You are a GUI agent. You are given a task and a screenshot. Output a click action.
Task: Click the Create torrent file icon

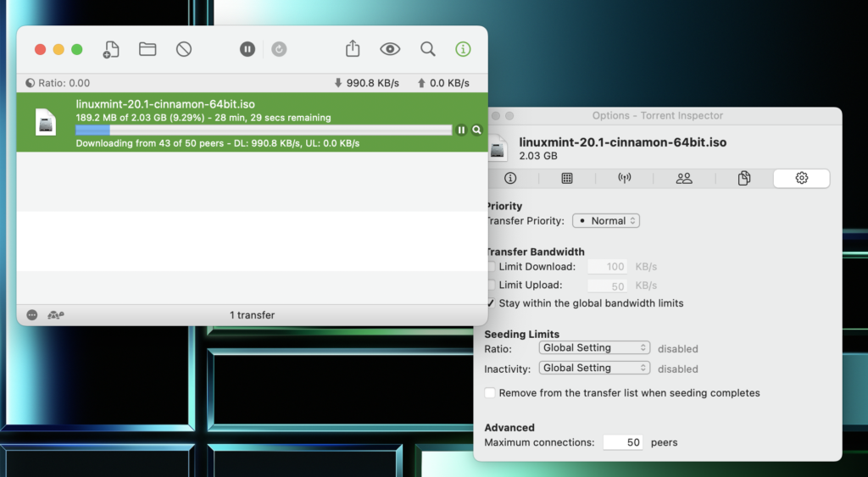111,49
